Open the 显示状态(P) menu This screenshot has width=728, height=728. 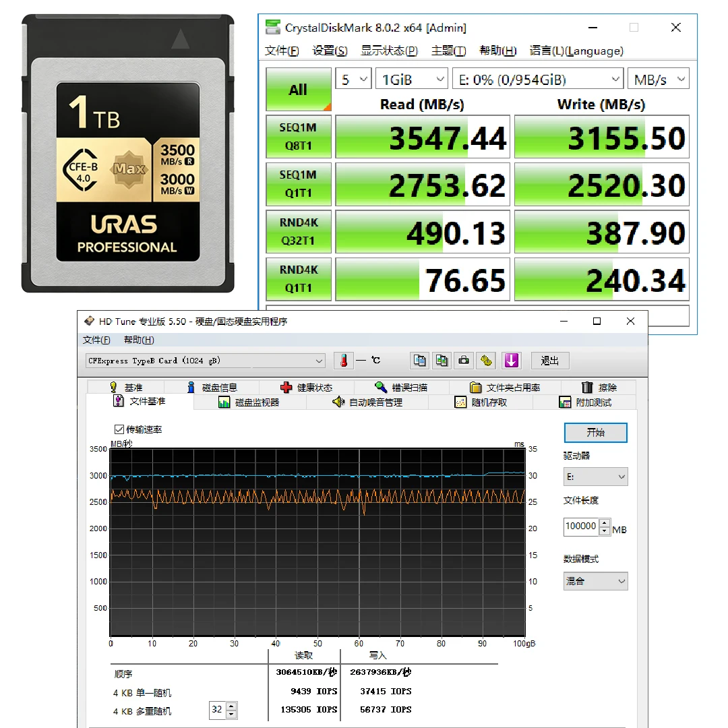389,51
